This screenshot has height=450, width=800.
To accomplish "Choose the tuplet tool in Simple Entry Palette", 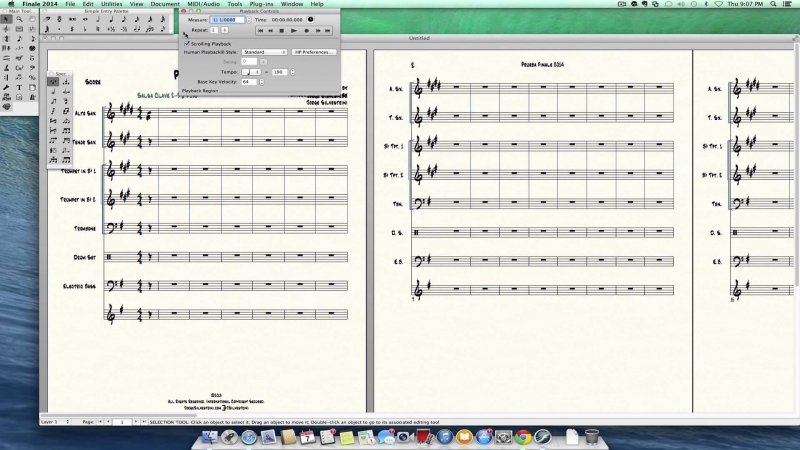I will (x=150, y=29).
